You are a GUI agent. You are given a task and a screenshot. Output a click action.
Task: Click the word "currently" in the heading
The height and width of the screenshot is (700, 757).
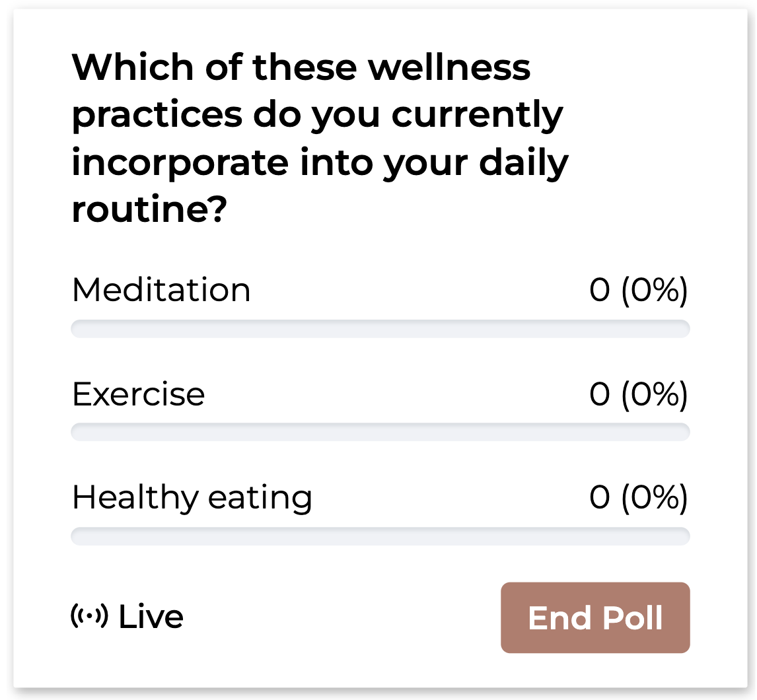(478, 116)
